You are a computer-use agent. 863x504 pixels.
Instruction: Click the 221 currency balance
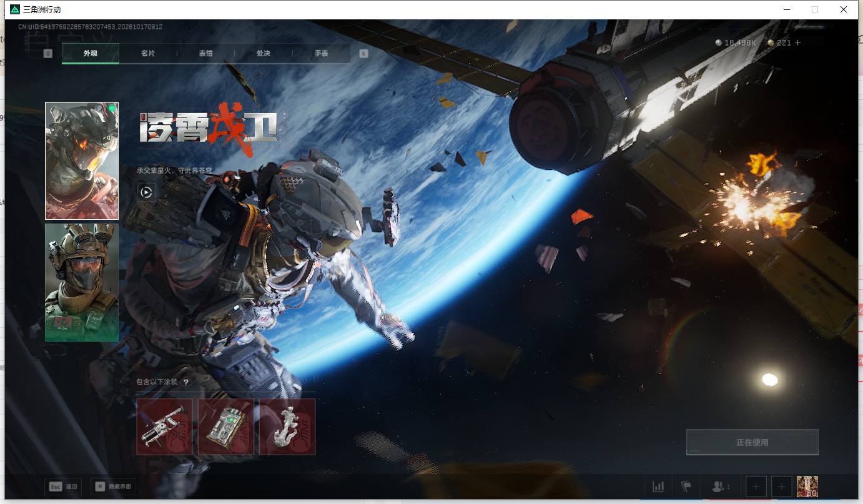point(780,42)
